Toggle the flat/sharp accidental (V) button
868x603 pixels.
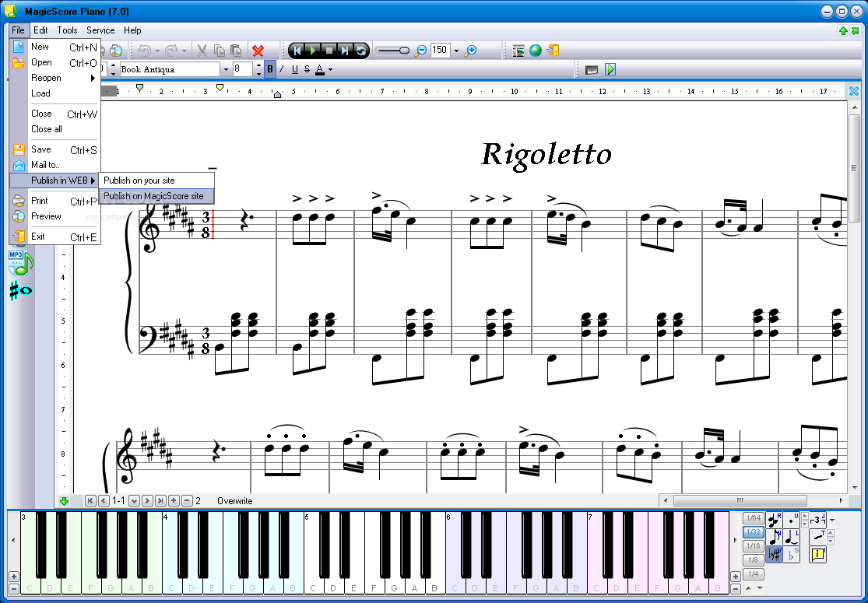[774, 554]
